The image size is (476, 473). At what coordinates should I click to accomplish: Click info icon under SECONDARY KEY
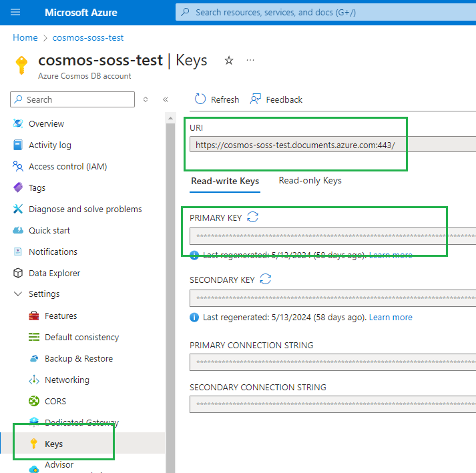[x=194, y=317]
